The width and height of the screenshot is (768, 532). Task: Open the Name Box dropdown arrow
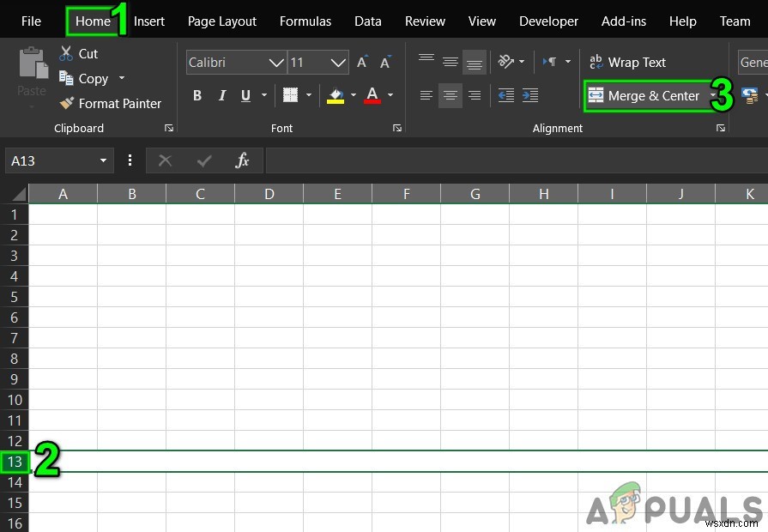point(104,160)
